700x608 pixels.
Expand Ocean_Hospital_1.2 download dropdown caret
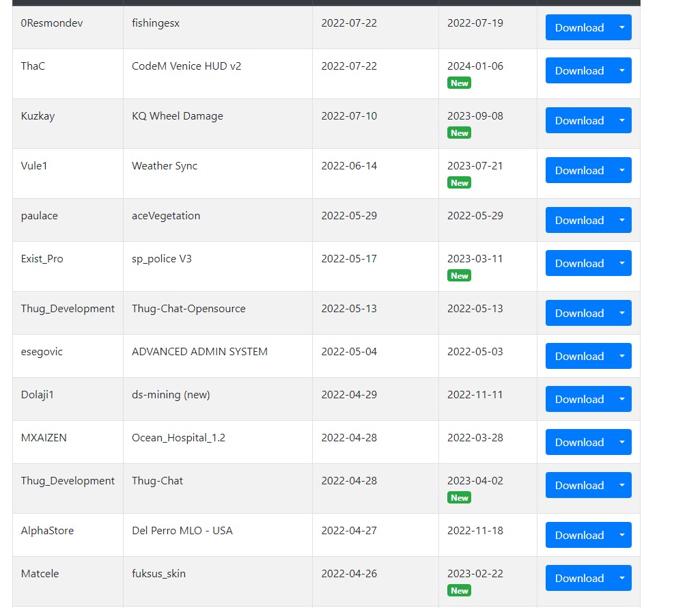(622, 442)
